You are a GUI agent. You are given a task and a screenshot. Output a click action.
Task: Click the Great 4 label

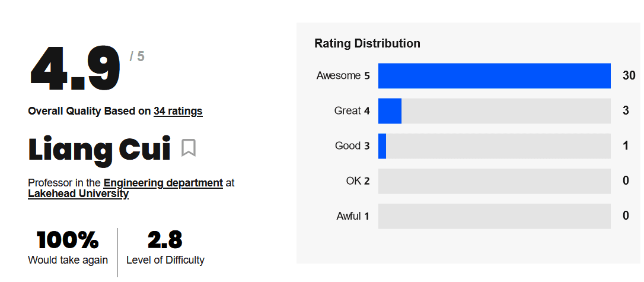[352, 110]
